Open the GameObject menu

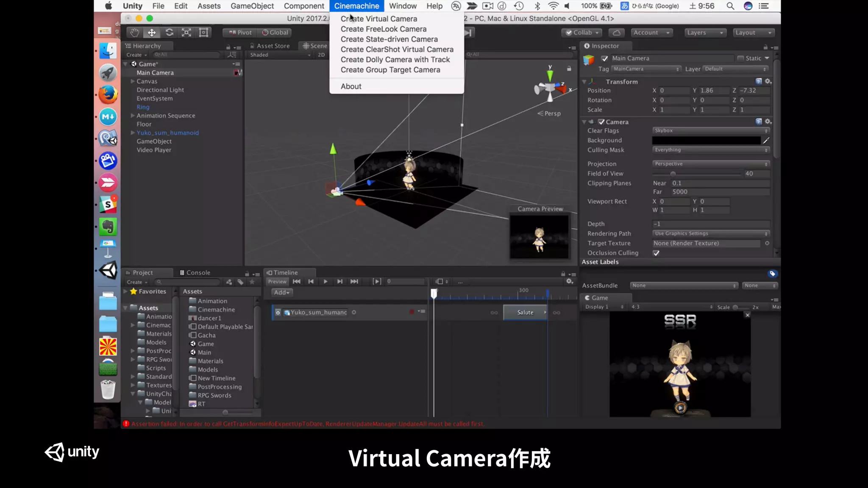tap(252, 6)
